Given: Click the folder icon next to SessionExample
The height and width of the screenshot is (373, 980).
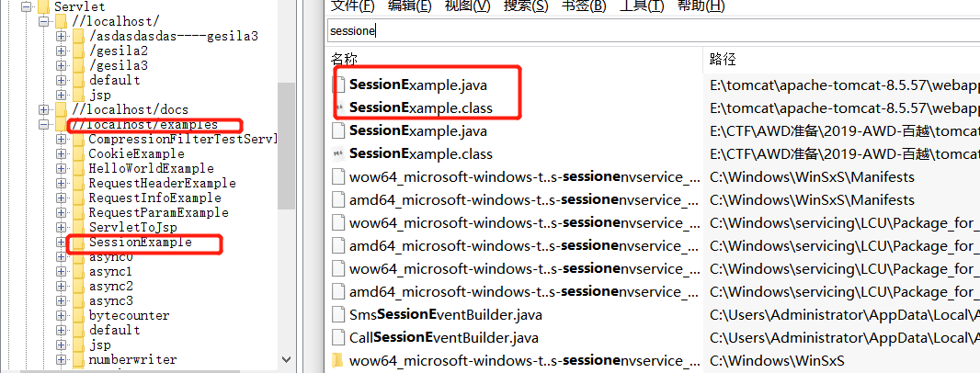Looking at the screenshot, I should (x=78, y=243).
